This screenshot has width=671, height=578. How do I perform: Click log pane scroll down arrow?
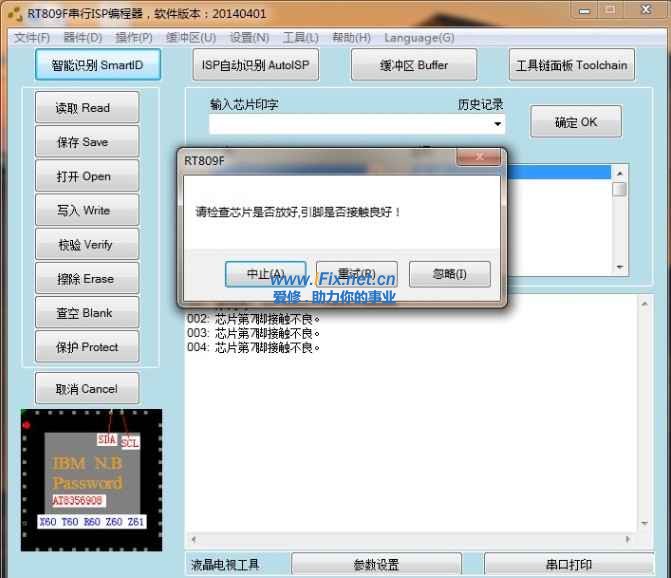pyautogui.click(x=644, y=523)
